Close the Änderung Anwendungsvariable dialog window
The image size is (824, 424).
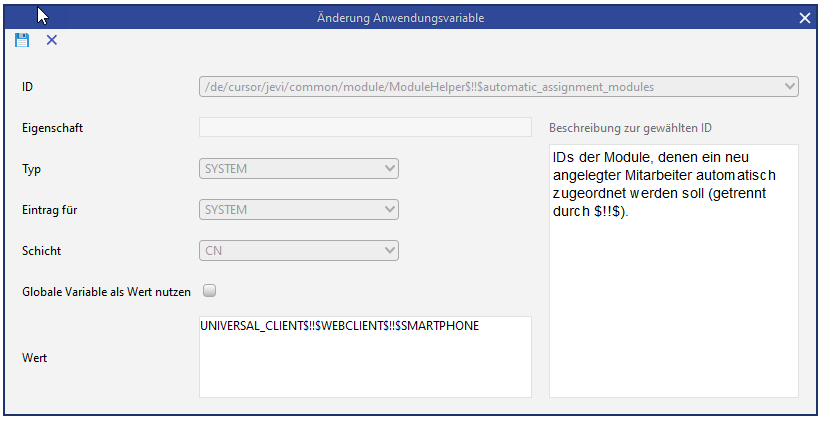pyautogui.click(x=805, y=18)
